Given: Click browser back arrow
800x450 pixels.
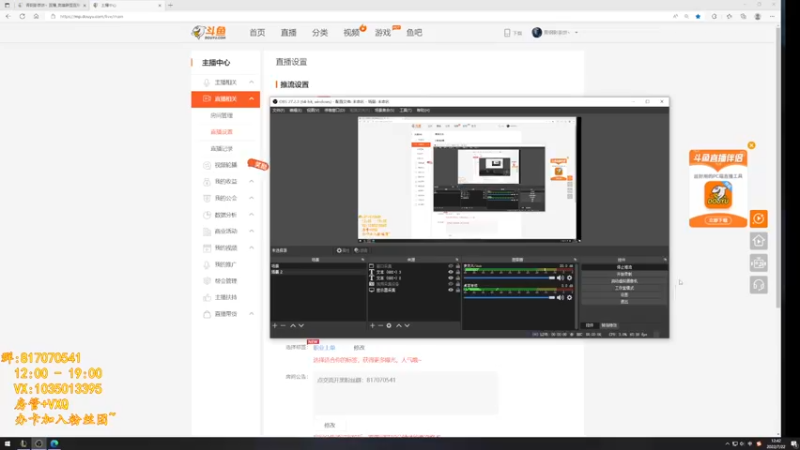Looking at the screenshot, I should (x=8, y=16).
